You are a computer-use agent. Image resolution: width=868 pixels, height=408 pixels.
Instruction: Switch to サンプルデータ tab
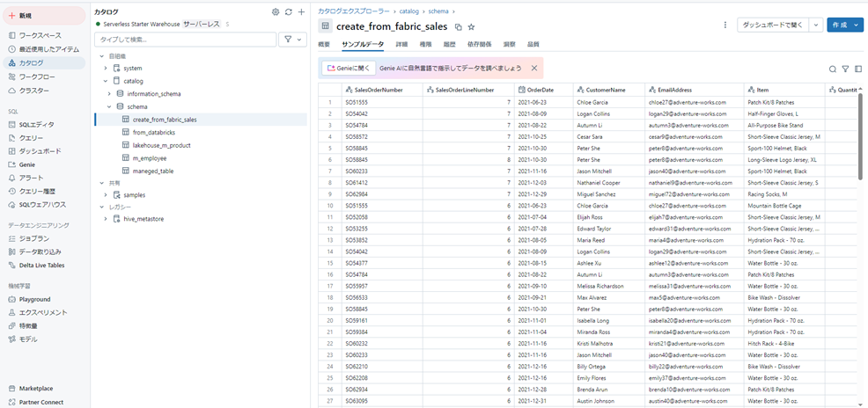point(364,44)
